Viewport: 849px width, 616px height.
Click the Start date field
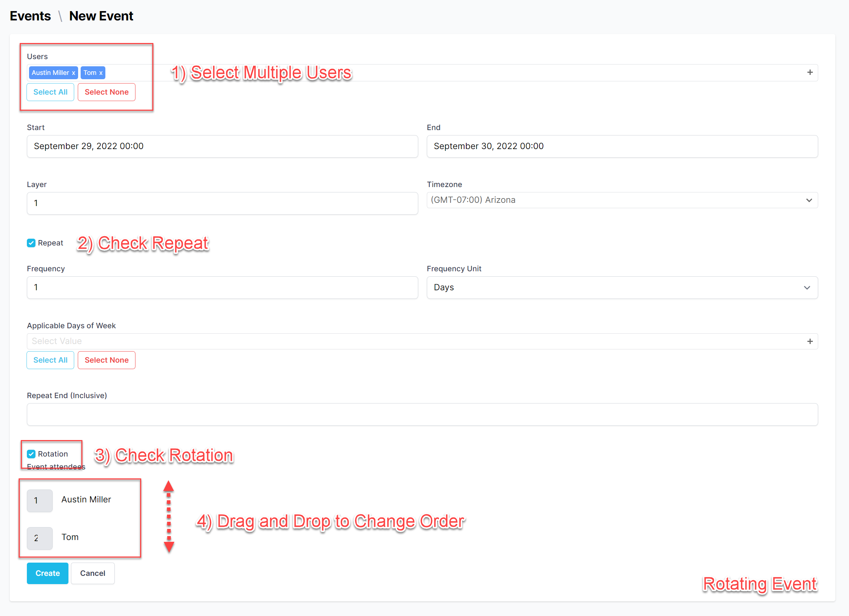tap(222, 146)
